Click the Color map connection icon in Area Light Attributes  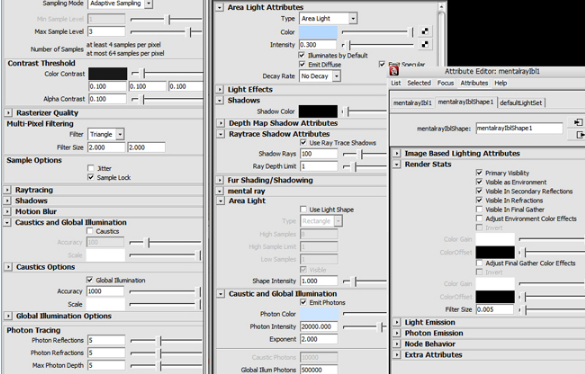click(x=425, y=31)
